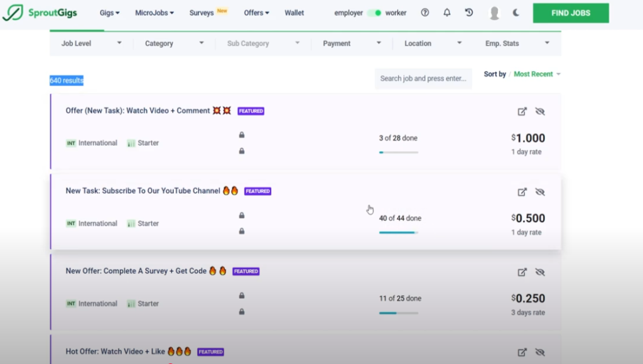Open Watch Video + Comment job in new tab

[x=522, y=112]
